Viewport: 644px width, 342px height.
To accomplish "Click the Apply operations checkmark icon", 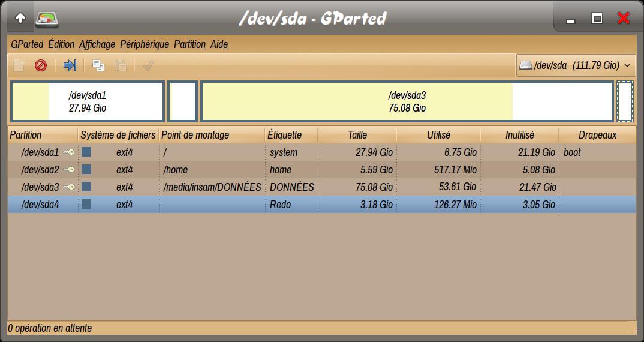I will pos(148,65).
